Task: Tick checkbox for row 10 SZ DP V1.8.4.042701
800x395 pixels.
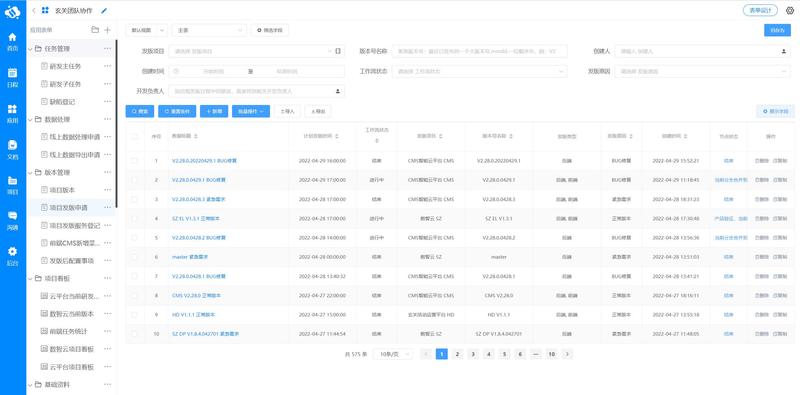Action: click(x=135, y=334)
